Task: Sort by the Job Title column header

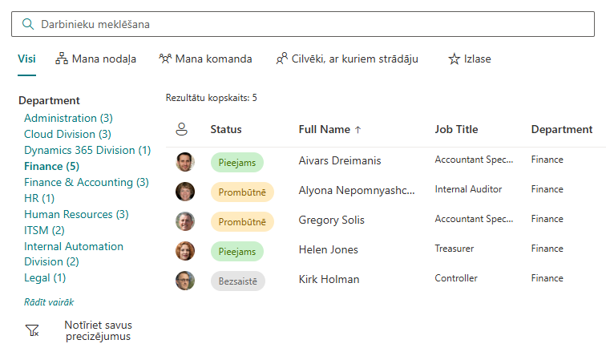Action: pos(456,129)
